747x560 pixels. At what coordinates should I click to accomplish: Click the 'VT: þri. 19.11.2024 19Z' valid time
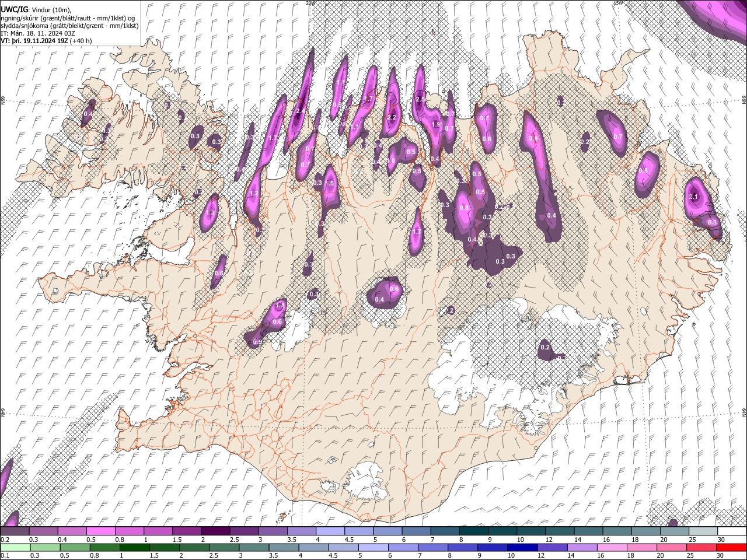tap(34, 41)
